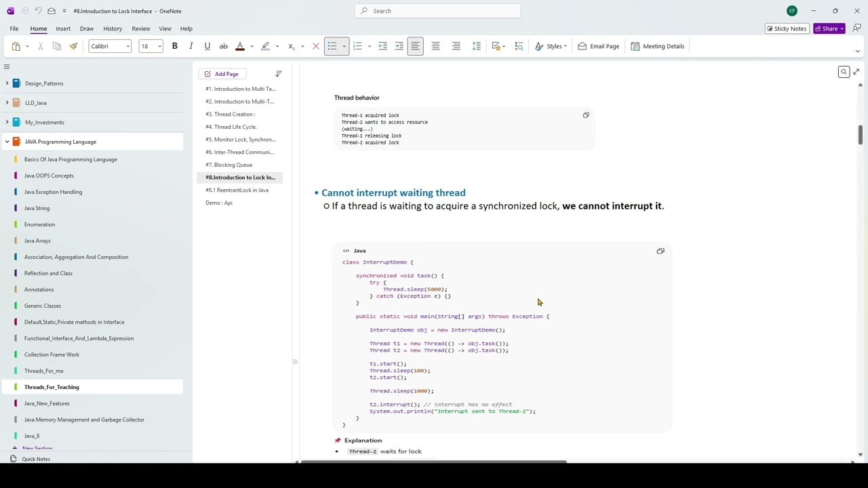Apply the red font color swatch
868x488 pixels.
[x=240, y=46]
